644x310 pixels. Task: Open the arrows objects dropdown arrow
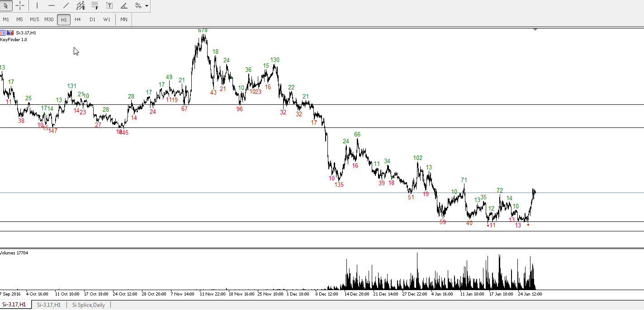point(147,6)
